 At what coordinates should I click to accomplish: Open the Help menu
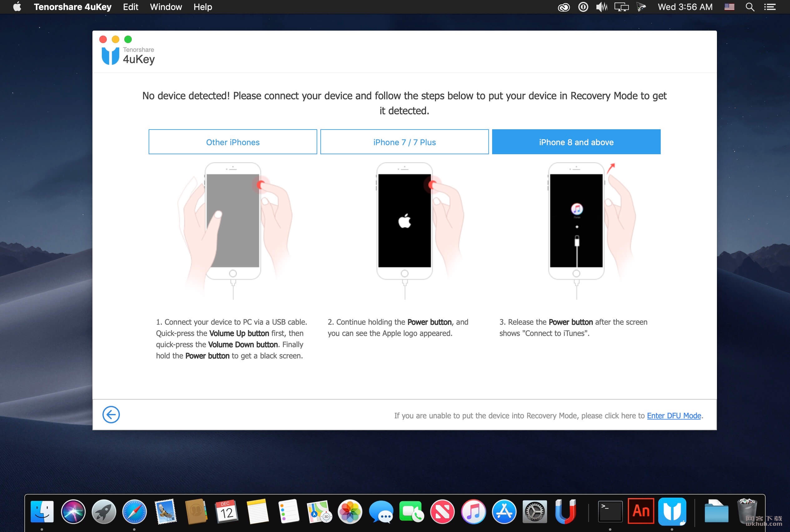tap(203, 7)
